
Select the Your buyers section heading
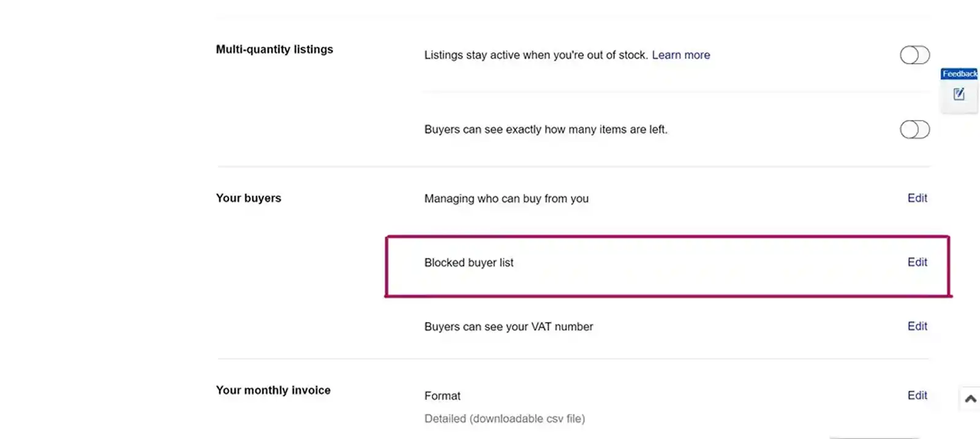pyautogui.click(x=248, y=198)
